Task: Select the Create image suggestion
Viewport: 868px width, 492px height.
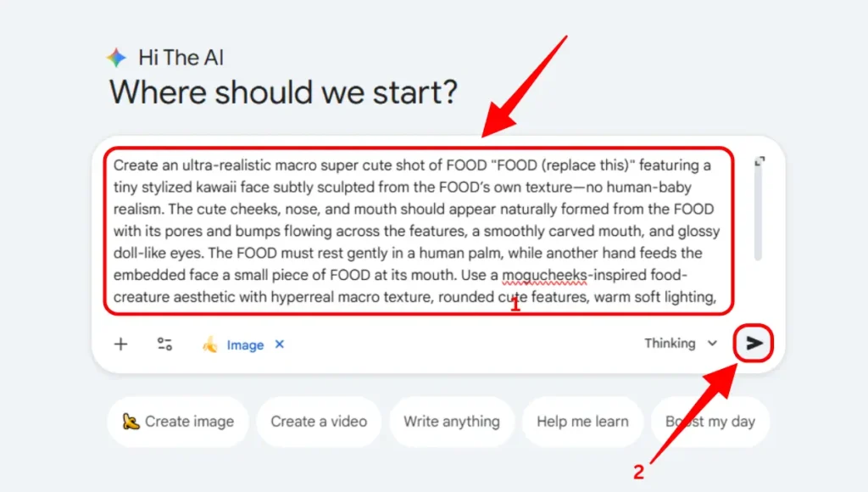Action: click(177, 422)
